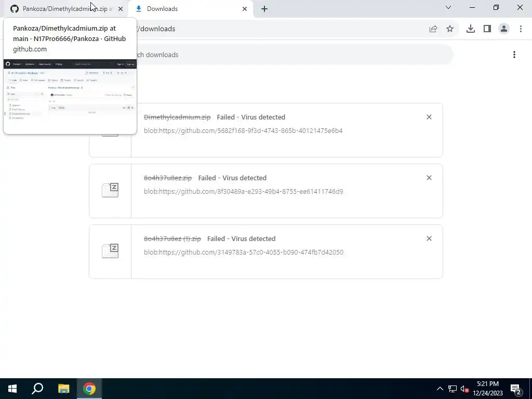Open a new browser tab
This screenshot has width=532, height=399.
point(264,9)
